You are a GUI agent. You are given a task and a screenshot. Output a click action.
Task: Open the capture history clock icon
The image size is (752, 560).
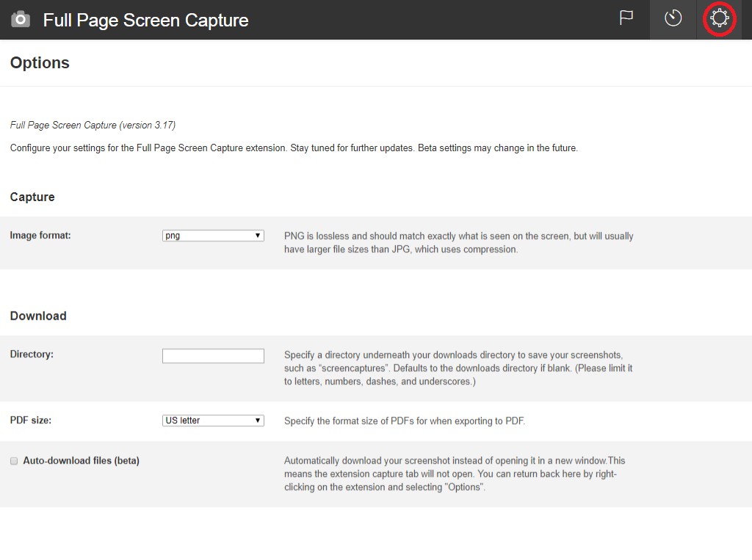click(x=673, y=19)
